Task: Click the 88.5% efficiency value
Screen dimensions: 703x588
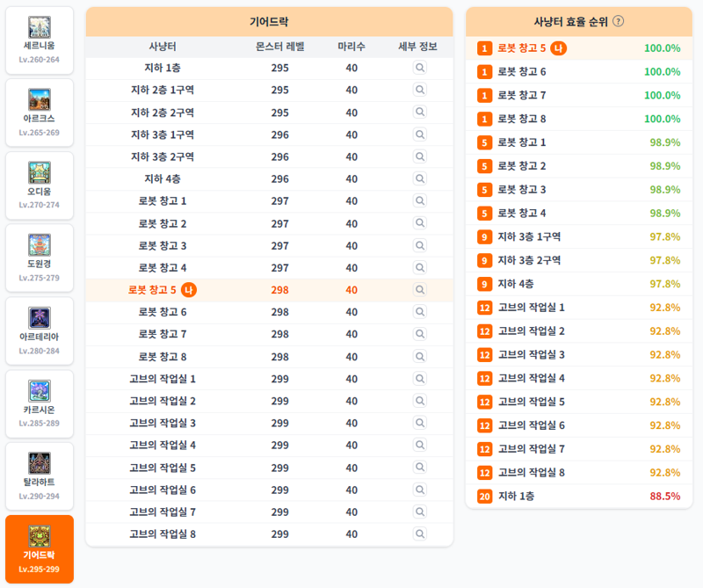Action: point(665,496)
